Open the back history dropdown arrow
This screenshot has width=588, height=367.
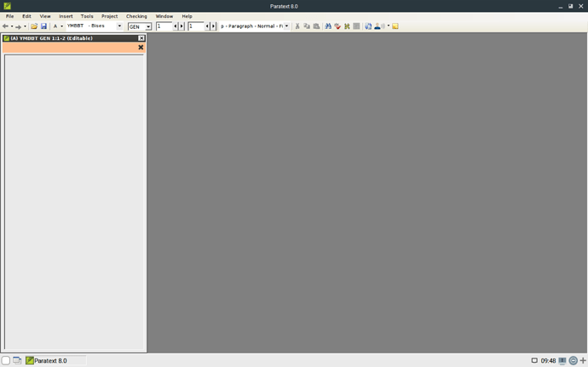tap(12, 26)
